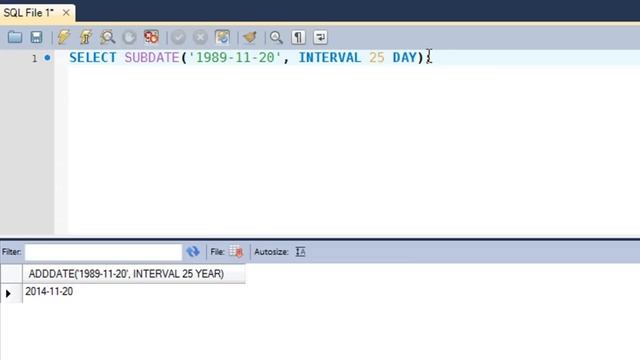Click the SELECT keyword in editor
Screen dimensions: 640x360
[93, 58]
